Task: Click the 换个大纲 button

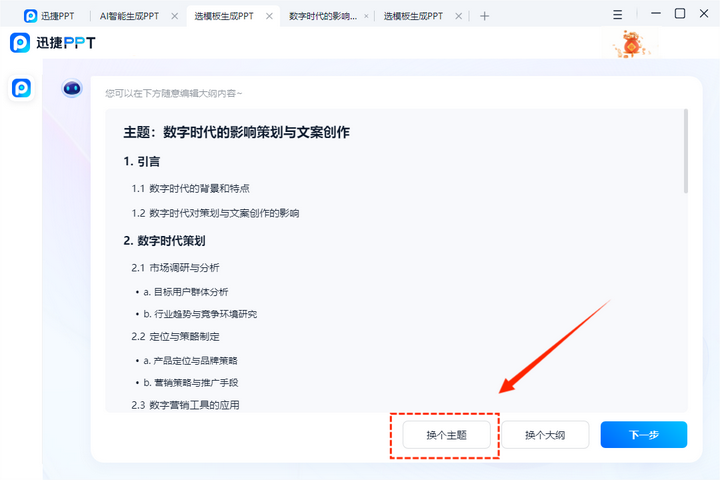Action: click(545, 435)
